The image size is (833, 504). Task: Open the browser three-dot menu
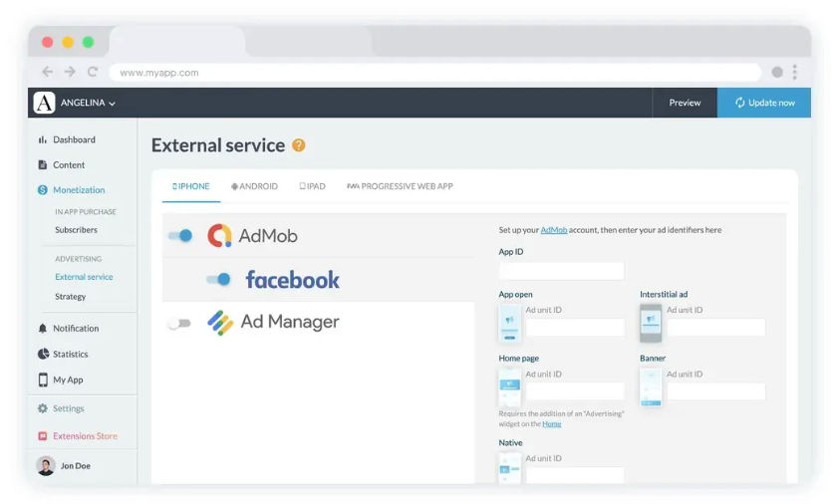(794, 72)
